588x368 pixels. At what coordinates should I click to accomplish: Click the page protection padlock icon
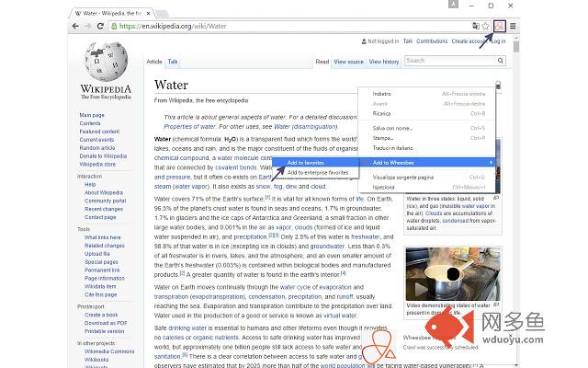(x=498, y=85)
